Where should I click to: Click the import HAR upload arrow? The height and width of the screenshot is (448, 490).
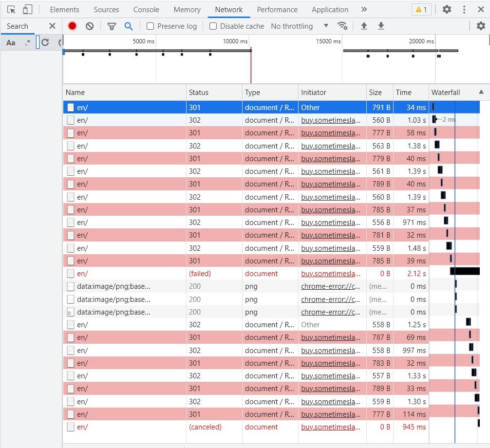tap(364, 26)
